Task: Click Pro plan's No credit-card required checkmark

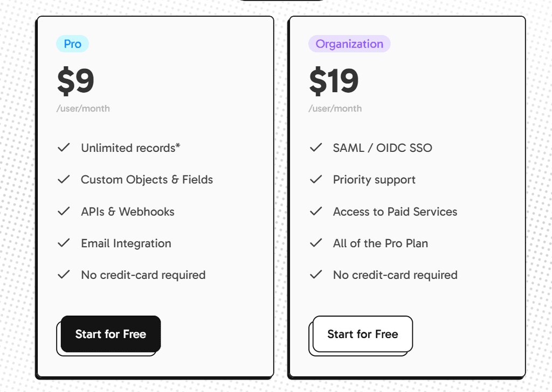Action: click(x=64, y=275)
